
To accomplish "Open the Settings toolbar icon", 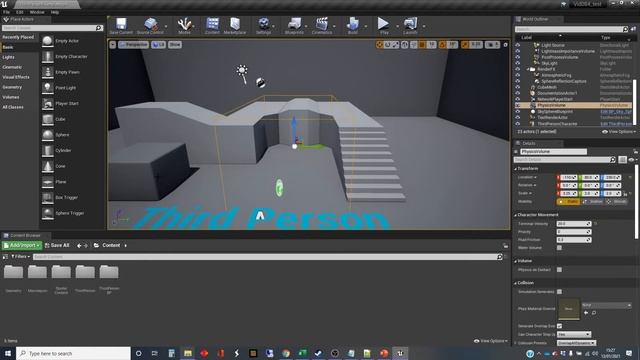I will coord(263,25).
